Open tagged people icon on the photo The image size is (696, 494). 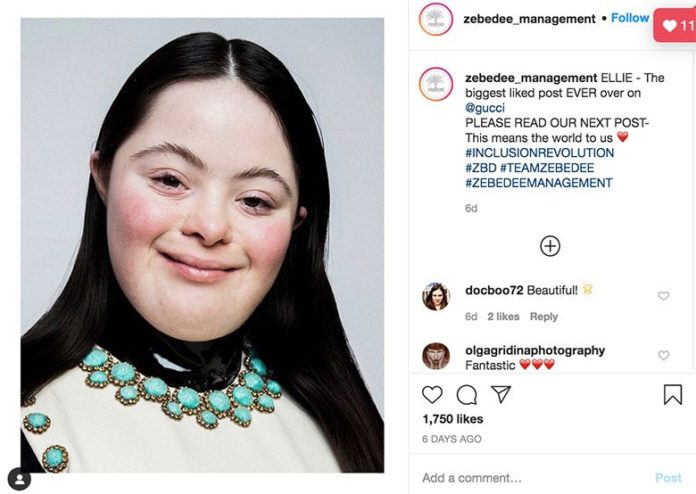pyautogui.click(x=20, y=479)
